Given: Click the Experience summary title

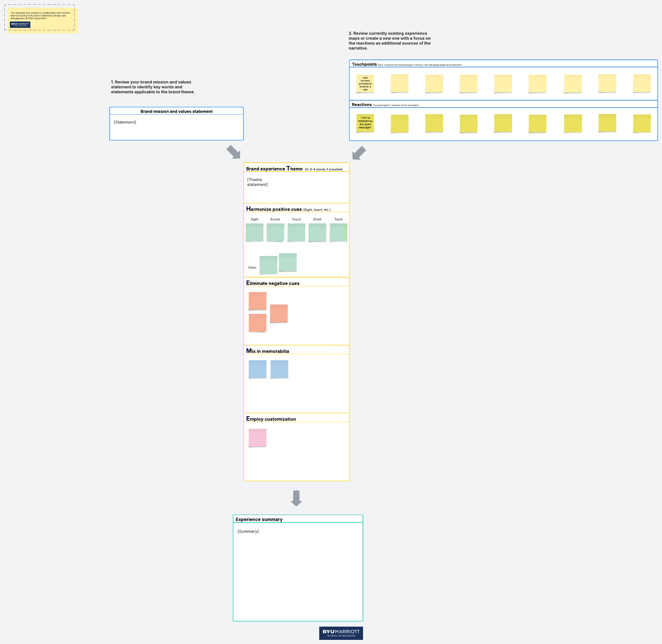Looking at the screenshot, I should coord(259,519).
